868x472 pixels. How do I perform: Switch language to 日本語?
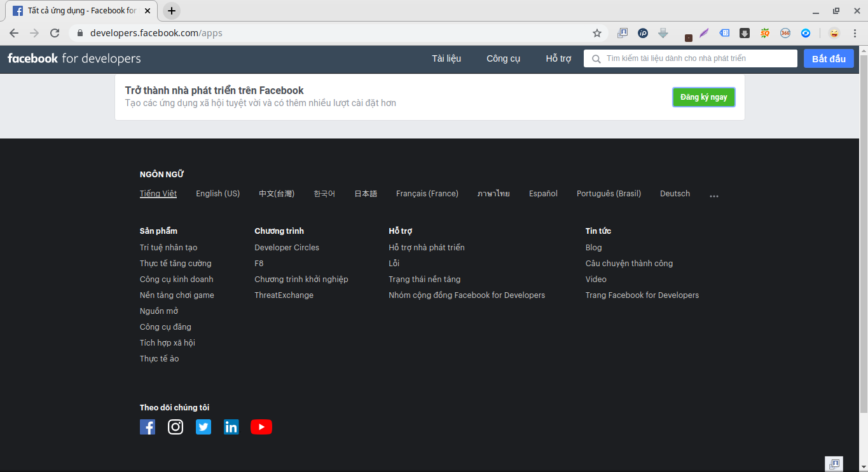(366, 194)
